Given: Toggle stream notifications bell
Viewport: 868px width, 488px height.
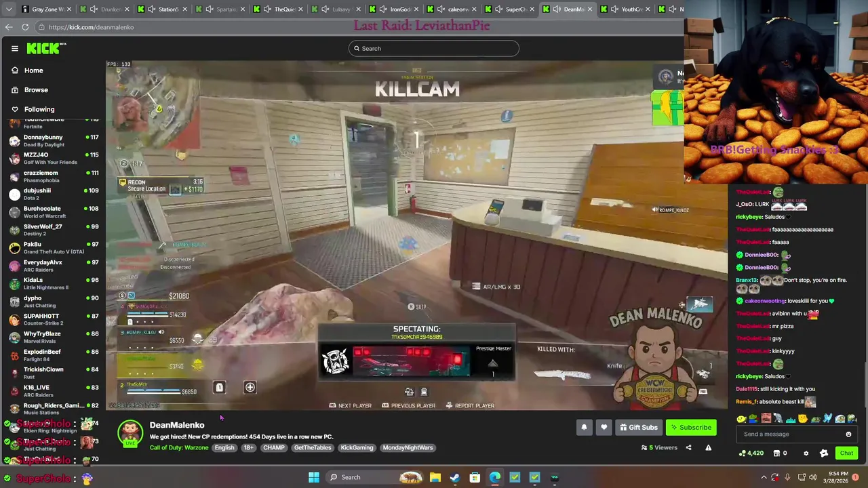Looking at the screenshot, I should pos(584,428).
